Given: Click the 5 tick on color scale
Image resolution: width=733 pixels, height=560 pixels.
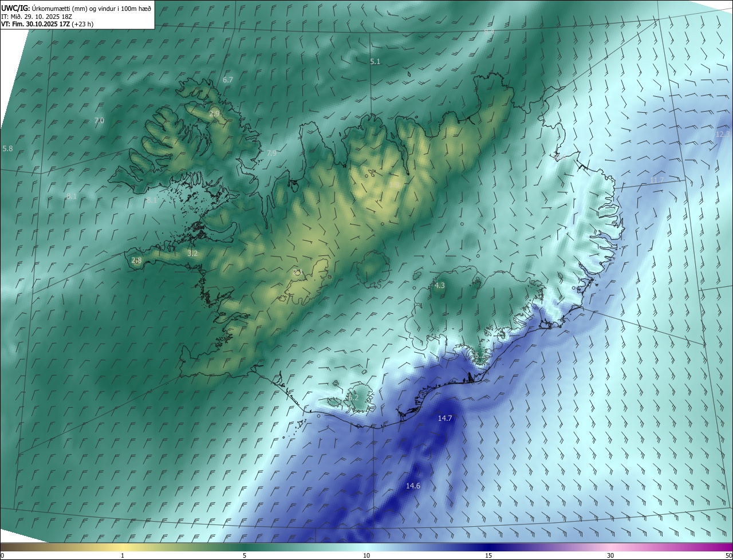Looking at the screenshot, I should click(245, 555).
